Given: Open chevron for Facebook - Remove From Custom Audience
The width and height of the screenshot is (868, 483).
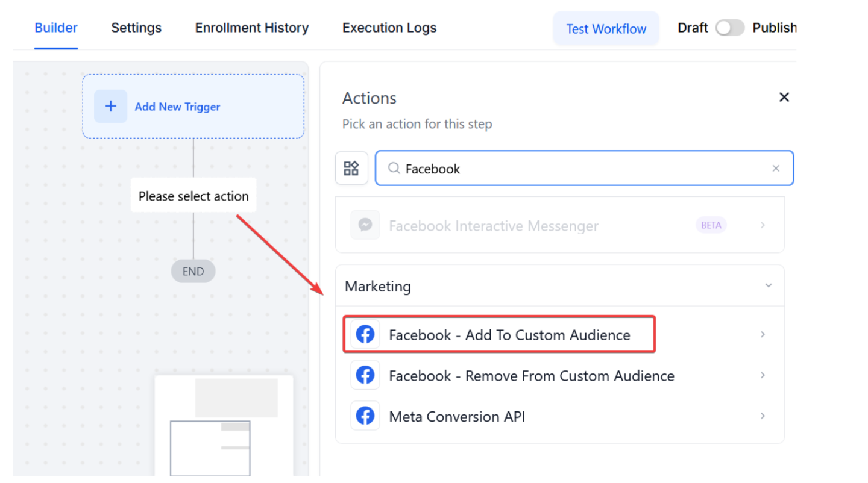Looking at the screenshot, I should tap(763, 375).
